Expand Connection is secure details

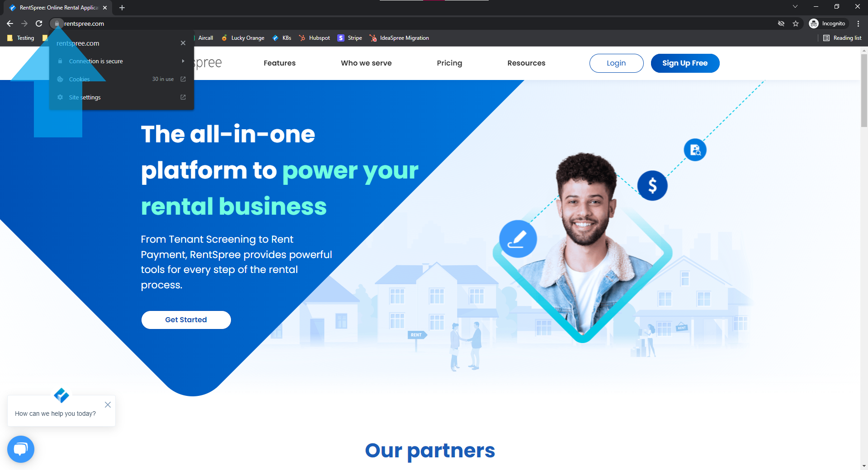click(122, 61)
